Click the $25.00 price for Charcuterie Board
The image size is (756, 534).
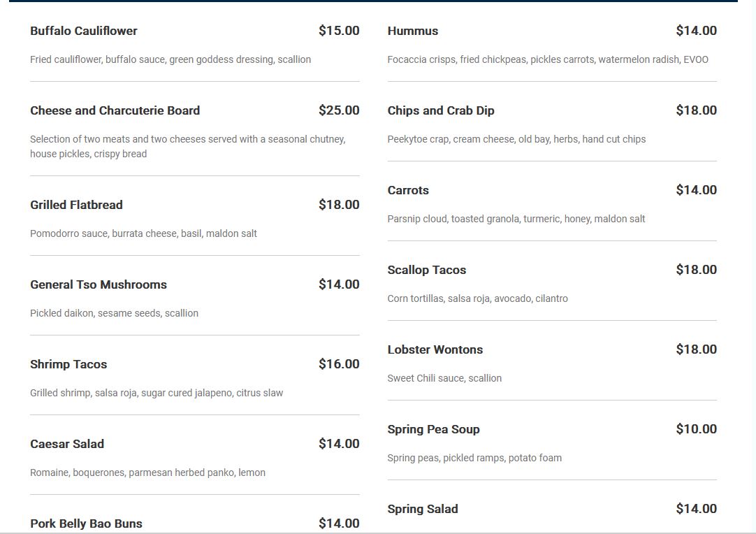[339, 110]
